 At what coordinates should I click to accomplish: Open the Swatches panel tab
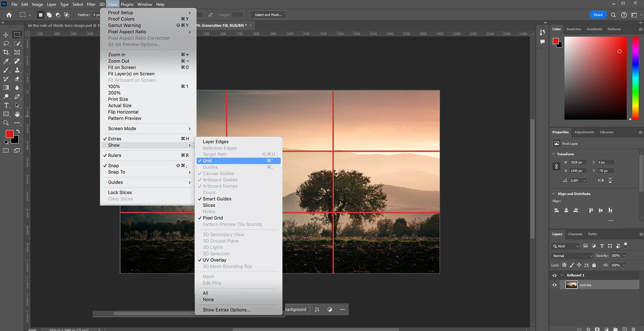[x=574, y=29]
